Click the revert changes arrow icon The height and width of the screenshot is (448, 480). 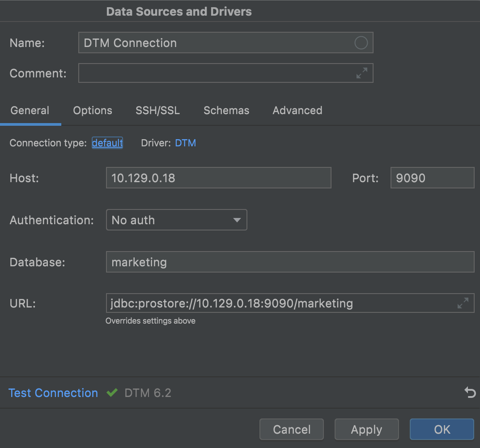(470, 393)
